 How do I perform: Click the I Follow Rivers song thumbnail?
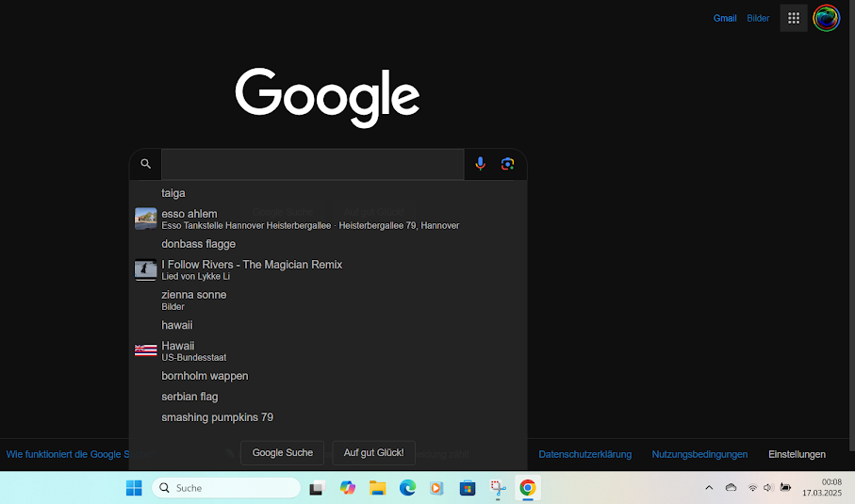click(x=145, y=269)
